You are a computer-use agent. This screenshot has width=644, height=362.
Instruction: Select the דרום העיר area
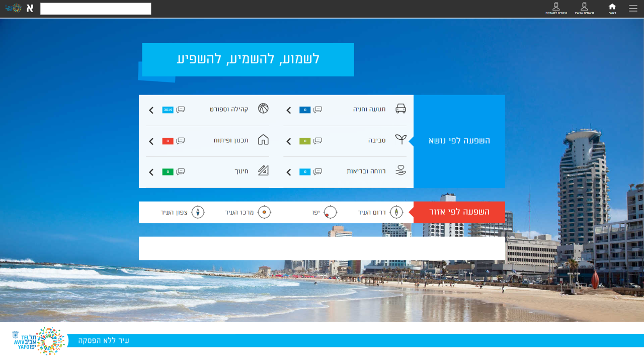point(372,213)
